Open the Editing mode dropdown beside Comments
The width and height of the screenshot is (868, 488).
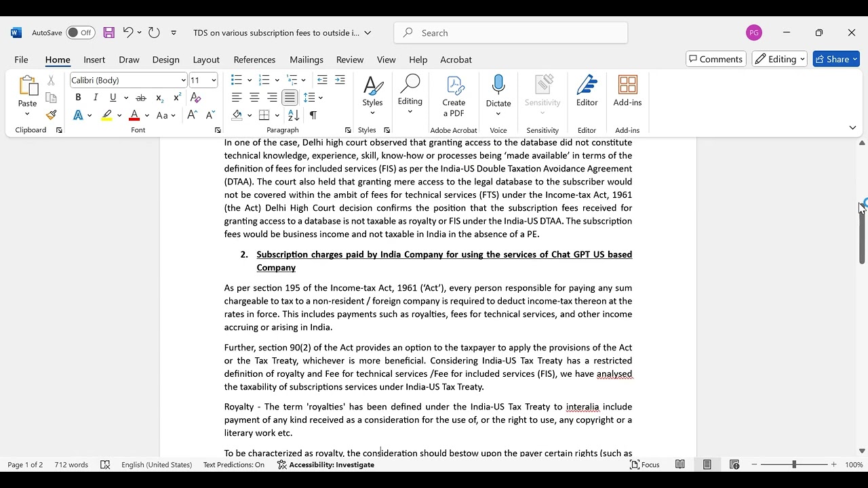click(780, 60)
